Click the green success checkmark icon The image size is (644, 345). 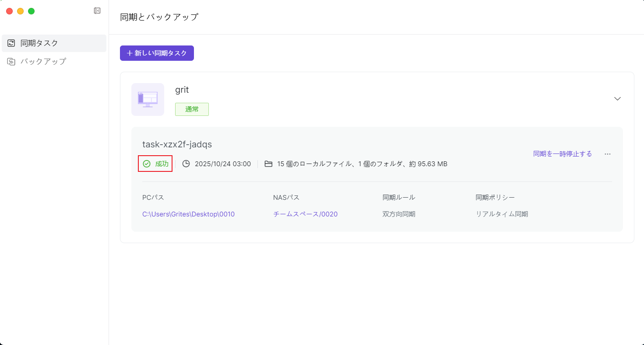[147, 164]
